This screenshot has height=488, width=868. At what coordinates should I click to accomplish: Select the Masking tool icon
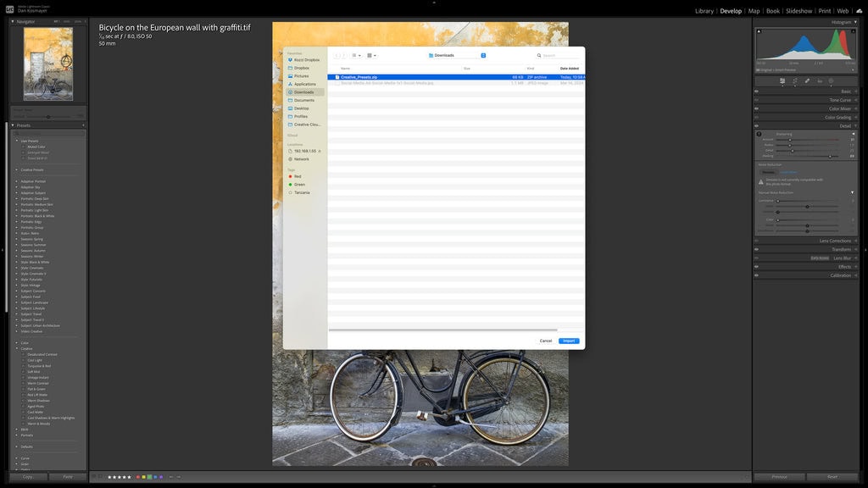click(832, 80)
